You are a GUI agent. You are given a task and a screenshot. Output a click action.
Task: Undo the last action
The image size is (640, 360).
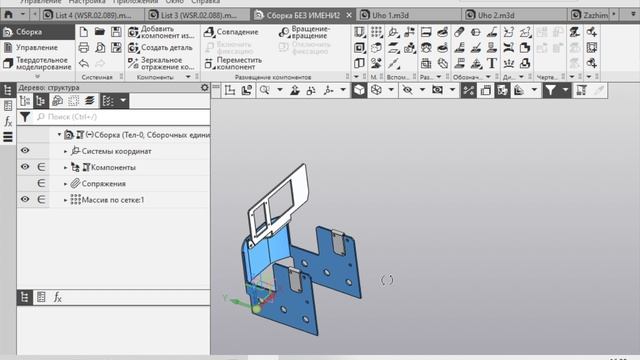point(84,63)
